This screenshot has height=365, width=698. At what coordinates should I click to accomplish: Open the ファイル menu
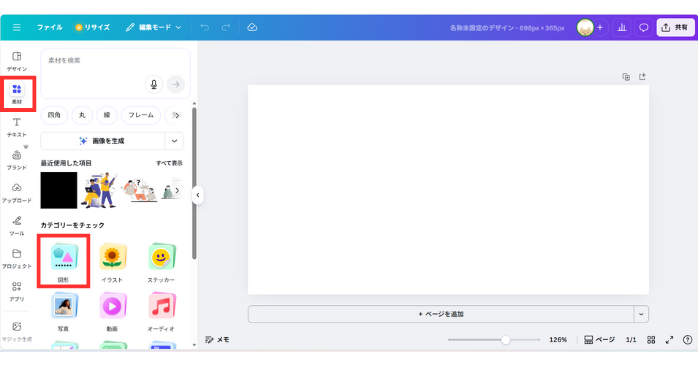click(x=49, y=28)
